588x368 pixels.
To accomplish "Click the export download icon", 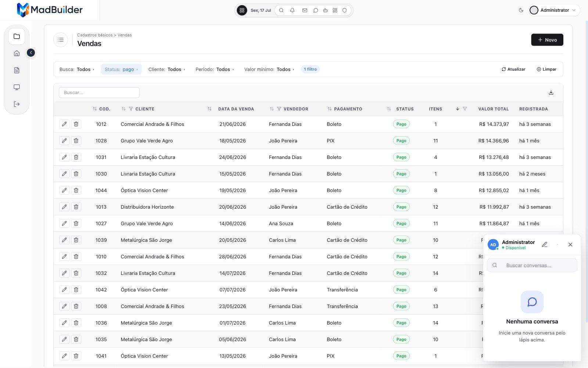I will point(551,93).
